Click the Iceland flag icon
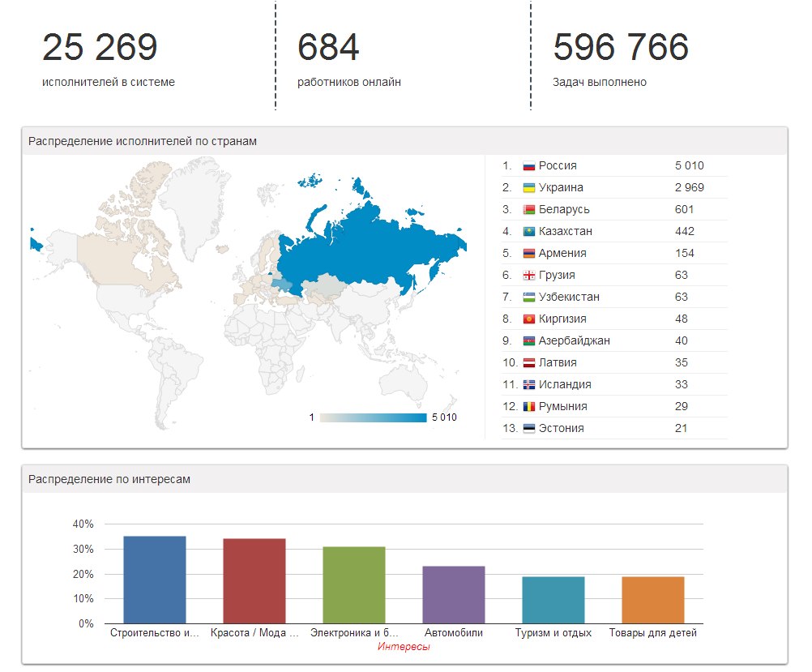The height and width of the screenshot is (672, 812). click(x=528, y=385)
